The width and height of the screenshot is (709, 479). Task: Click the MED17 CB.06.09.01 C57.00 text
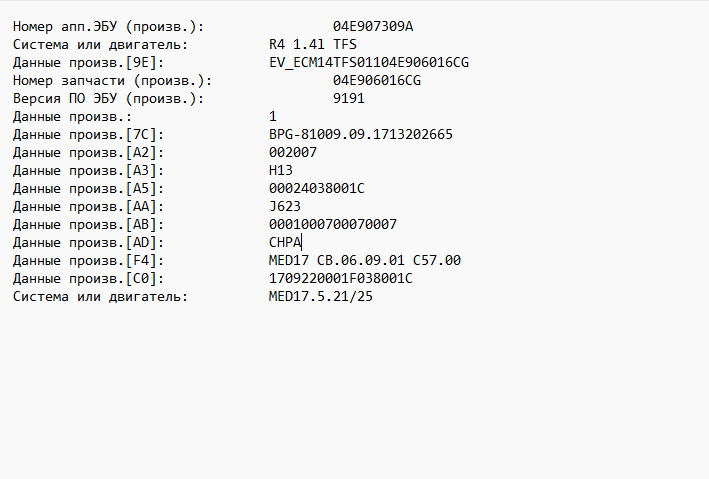[x=365, y=260]
